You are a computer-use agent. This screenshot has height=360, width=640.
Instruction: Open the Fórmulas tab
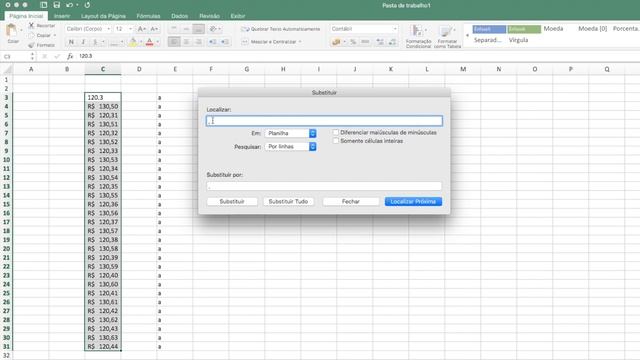coord(148,16)
